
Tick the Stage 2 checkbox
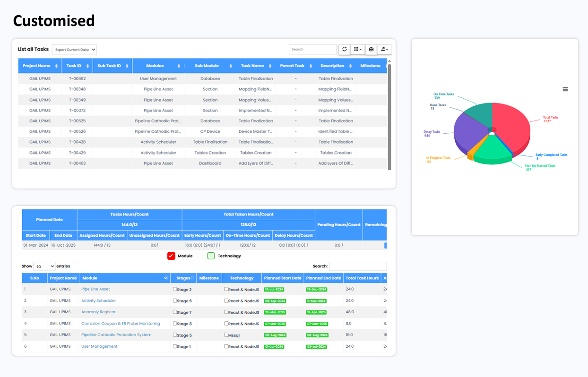pos(175,289)
